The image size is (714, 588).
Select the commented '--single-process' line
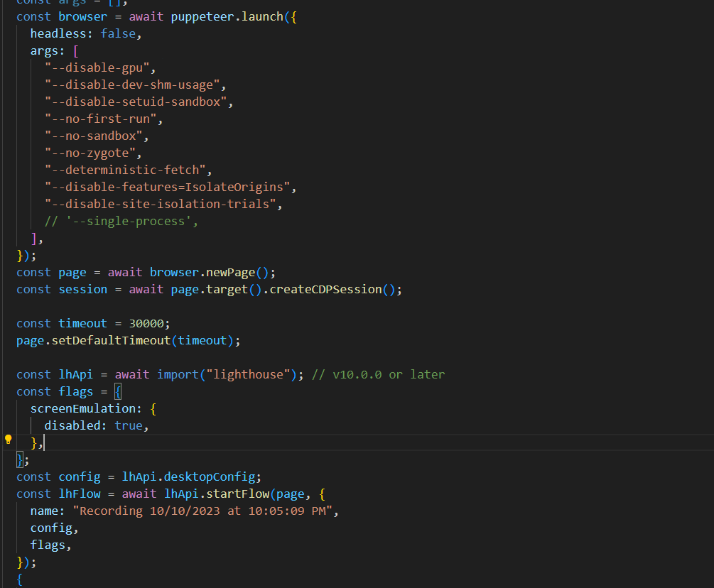[121, 221]
